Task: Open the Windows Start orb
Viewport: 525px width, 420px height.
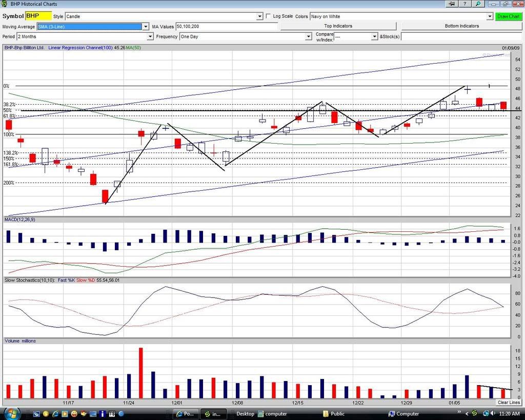Action: pos(12,413)
